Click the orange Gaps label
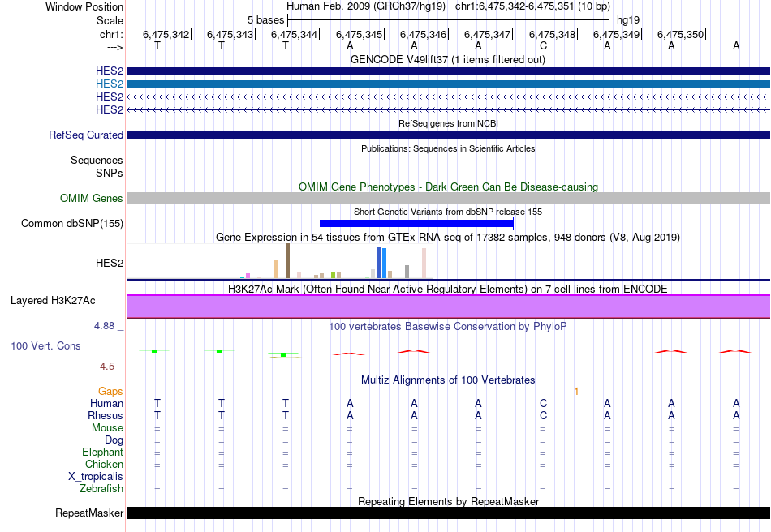 (x=110, y=391)
